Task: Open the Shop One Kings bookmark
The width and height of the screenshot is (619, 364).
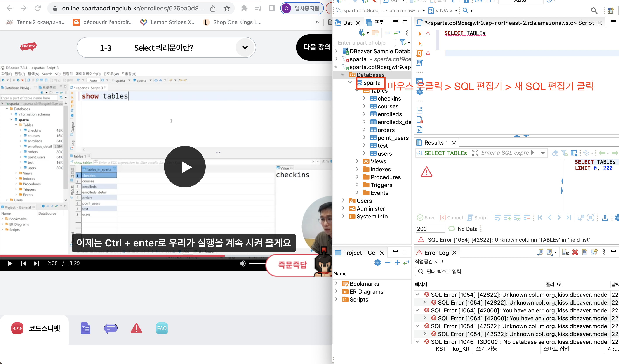Action: tap(232, 22)
